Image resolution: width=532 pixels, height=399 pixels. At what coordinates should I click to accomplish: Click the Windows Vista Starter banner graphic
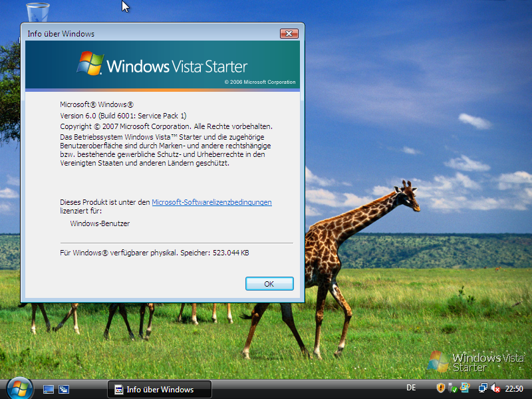[x=193, y=65]
